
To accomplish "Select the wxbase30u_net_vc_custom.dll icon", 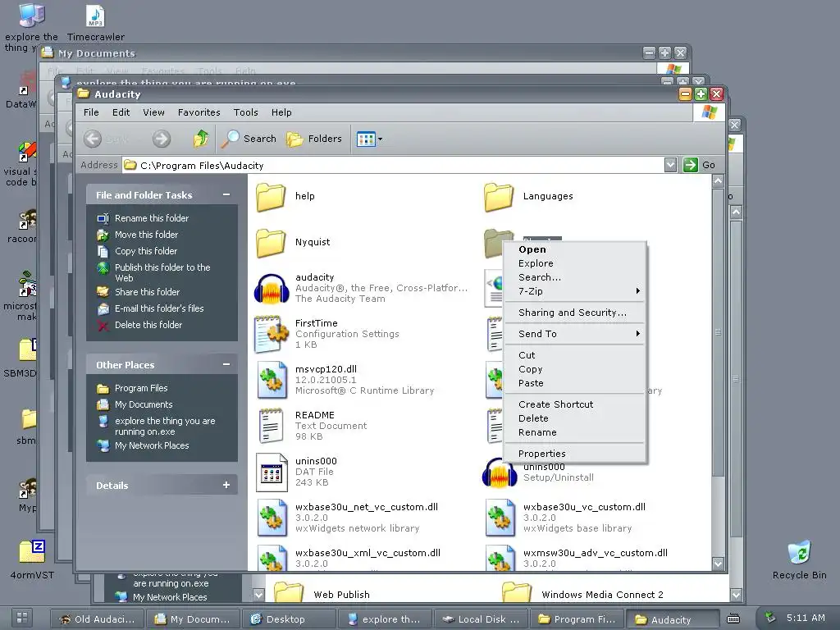I will point(272,518).
